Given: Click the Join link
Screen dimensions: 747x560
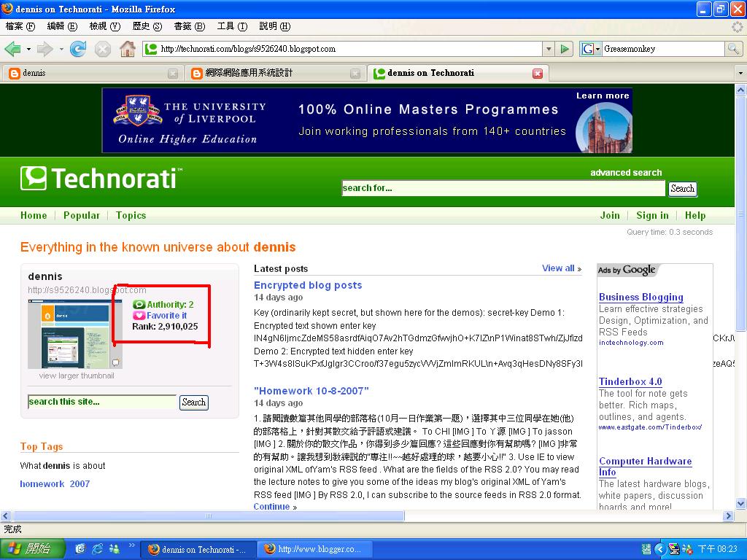Looking at the screenshot, I should point(610,215).
